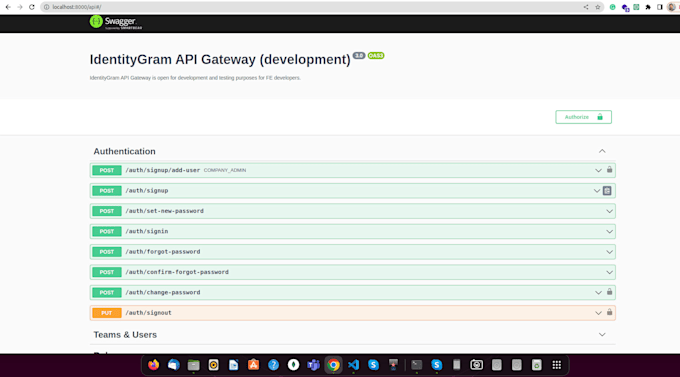Reload the Swagger page
The height and width of the screenshot is (377, 680).
coord(32,7)
